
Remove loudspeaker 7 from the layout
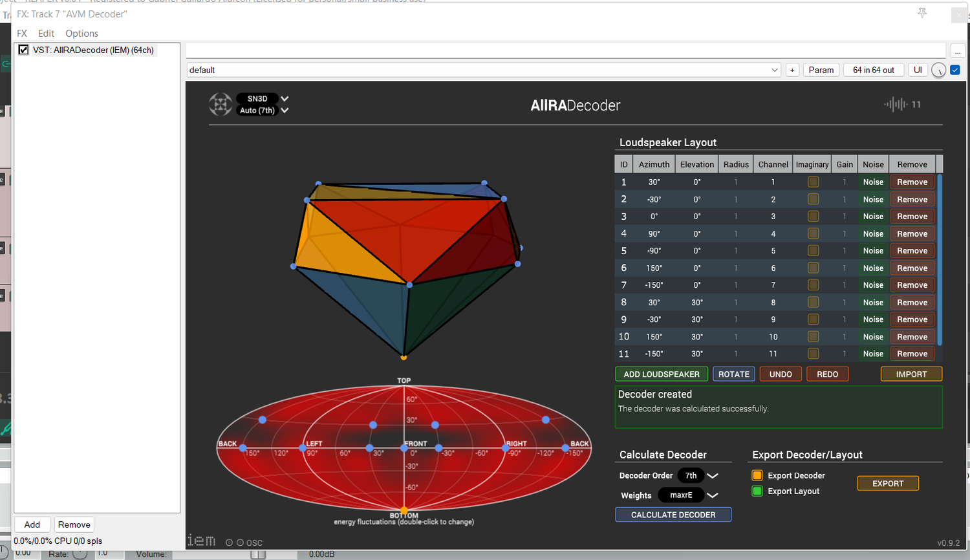912,285
